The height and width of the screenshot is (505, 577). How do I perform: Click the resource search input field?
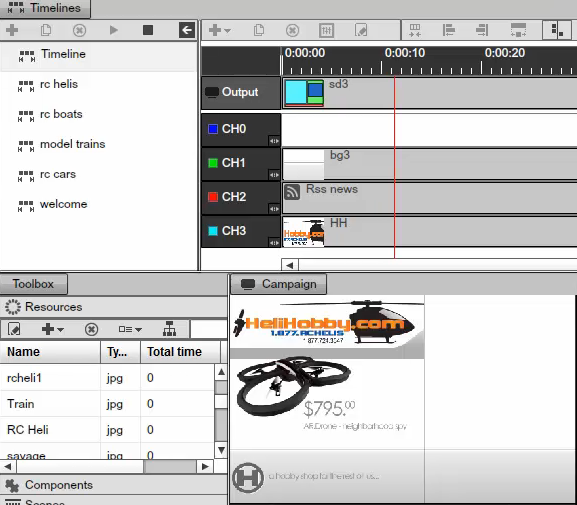point(209,329)
